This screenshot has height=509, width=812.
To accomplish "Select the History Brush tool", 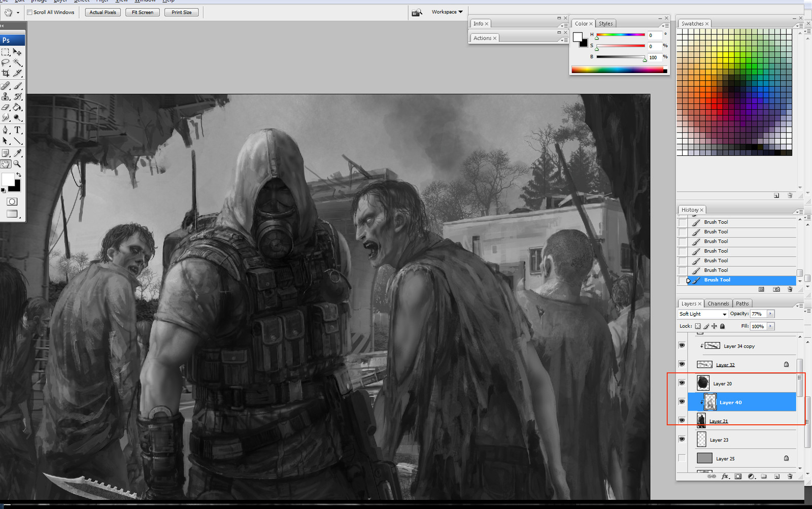I will (x=17, y=96).
